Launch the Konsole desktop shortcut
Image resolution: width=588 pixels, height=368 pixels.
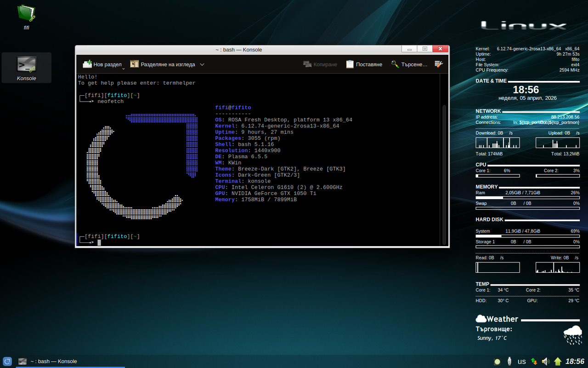[27, 68]
